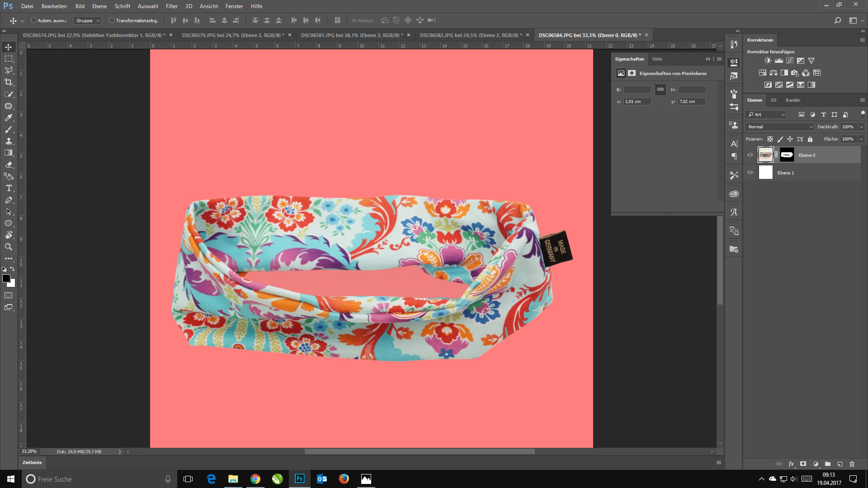Expand the Deckkraft opacity dropdown arrow
Image resolution: width=868 pixels, height=488 pixels.
(x=861, y=127)
